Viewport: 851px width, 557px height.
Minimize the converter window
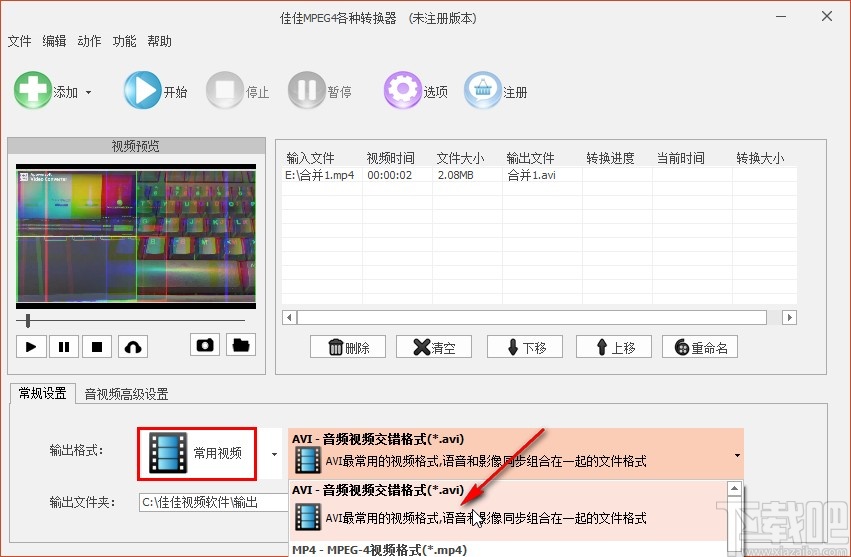(781, 17)
